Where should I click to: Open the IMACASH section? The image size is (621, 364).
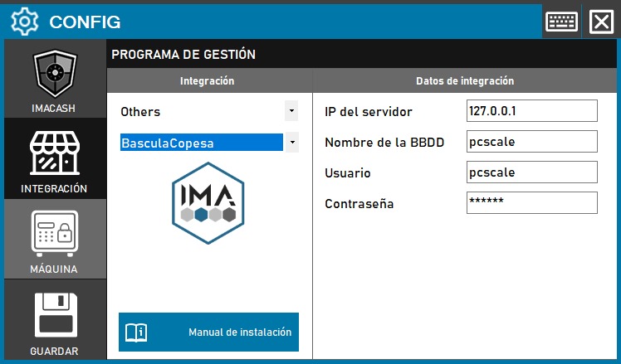click(55, 80)
